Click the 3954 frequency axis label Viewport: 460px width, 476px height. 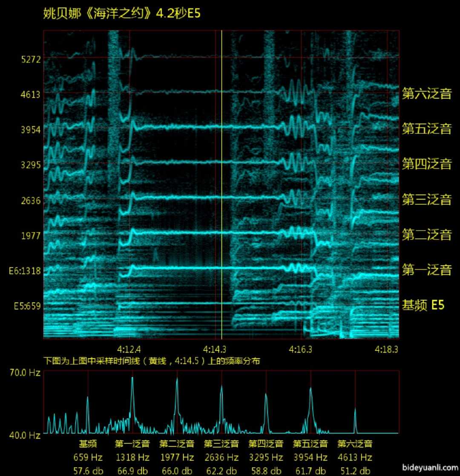[x=31, y=130]
